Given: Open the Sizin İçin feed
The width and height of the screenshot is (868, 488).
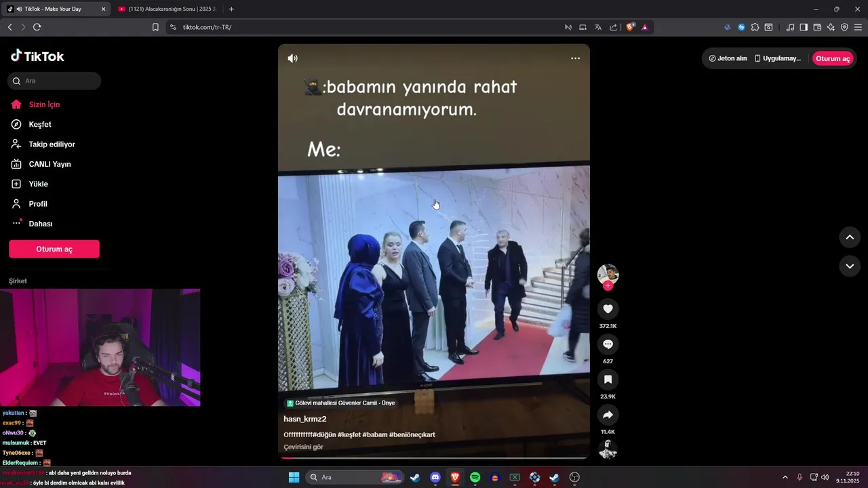Looking at the screenshot, I should 44,104.
